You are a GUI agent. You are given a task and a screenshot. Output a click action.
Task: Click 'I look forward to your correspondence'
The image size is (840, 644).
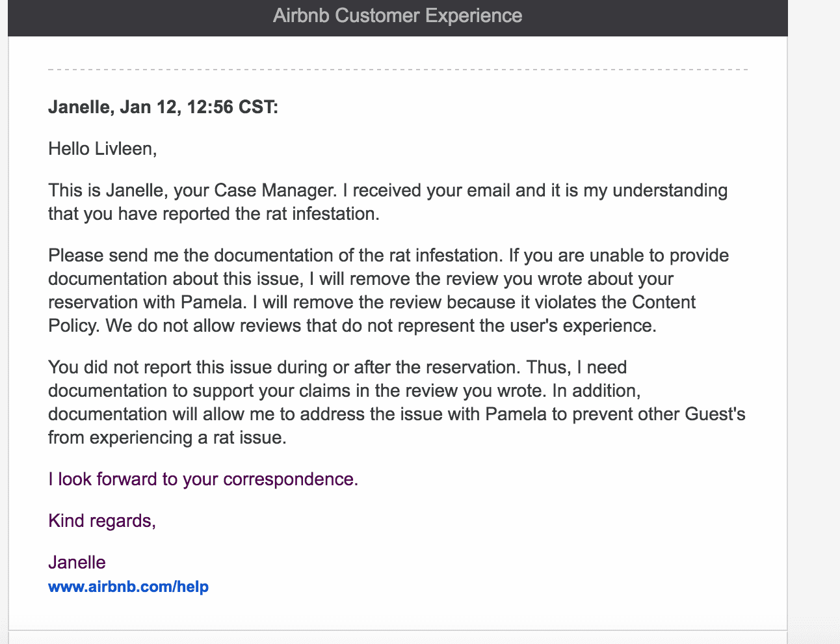(x=201, y=479)
